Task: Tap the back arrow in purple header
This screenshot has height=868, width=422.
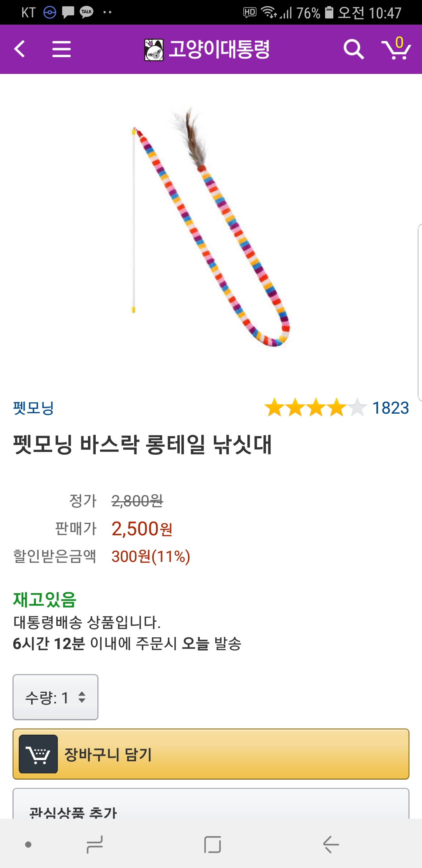Action: click(20, 49)
